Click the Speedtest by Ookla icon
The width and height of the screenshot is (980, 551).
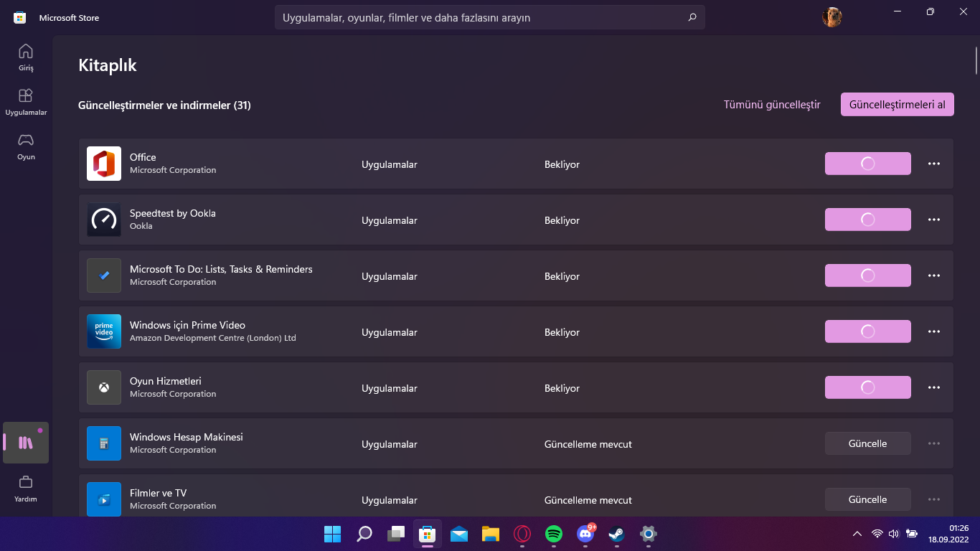(x=104, y=220)
